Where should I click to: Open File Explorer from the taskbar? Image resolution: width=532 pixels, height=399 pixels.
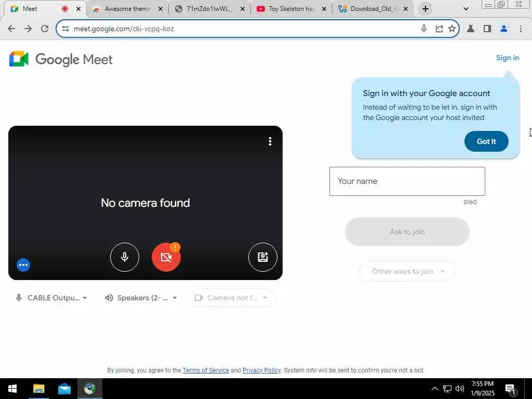coord(38,389)
